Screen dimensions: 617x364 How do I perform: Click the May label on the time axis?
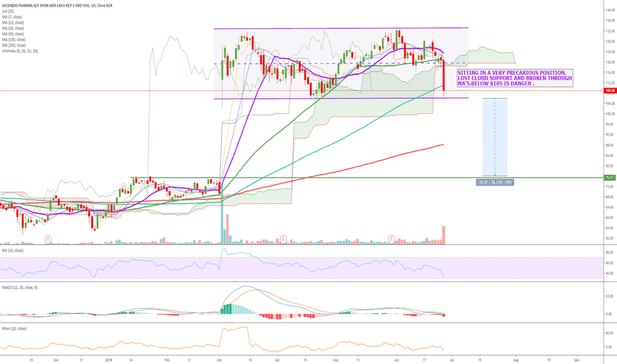(336, 359)
